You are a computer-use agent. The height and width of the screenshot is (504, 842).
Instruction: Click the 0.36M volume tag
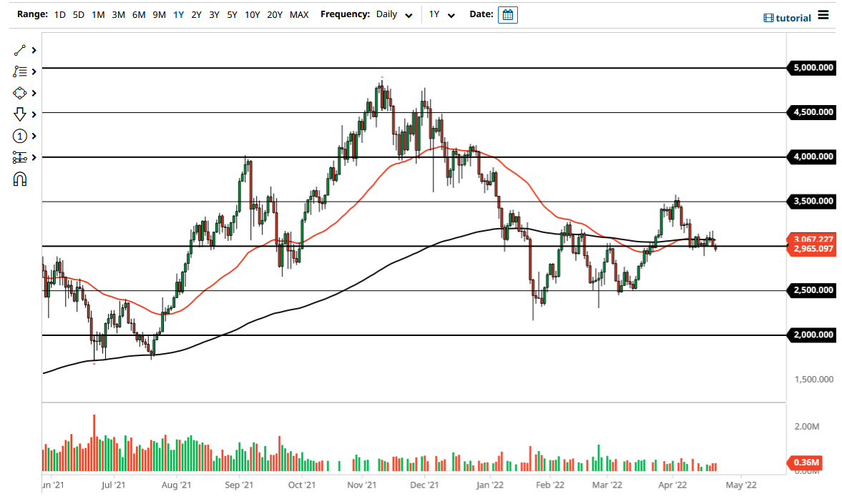[x=805, y=462]
